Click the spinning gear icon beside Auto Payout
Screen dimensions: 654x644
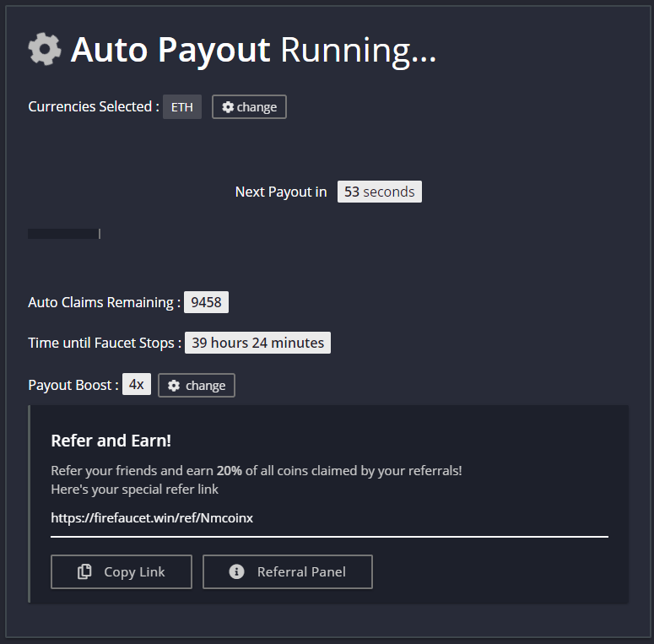(x=45, y=49)
